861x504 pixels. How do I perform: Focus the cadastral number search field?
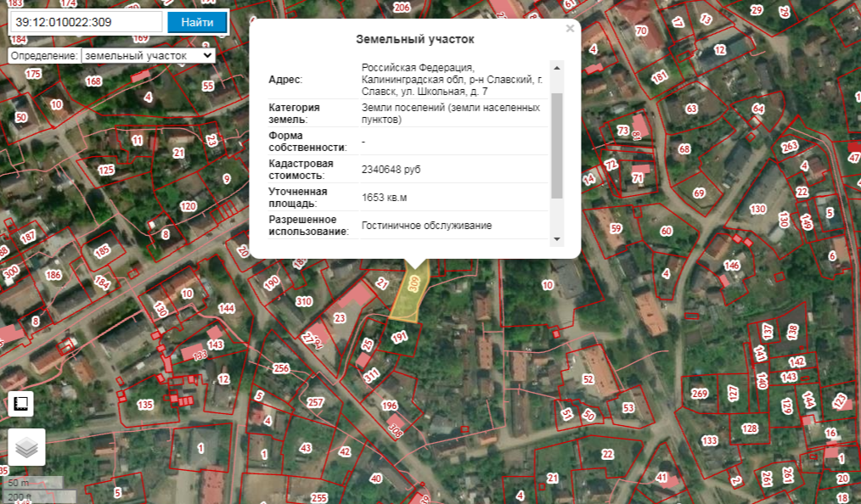pos(84,22)
